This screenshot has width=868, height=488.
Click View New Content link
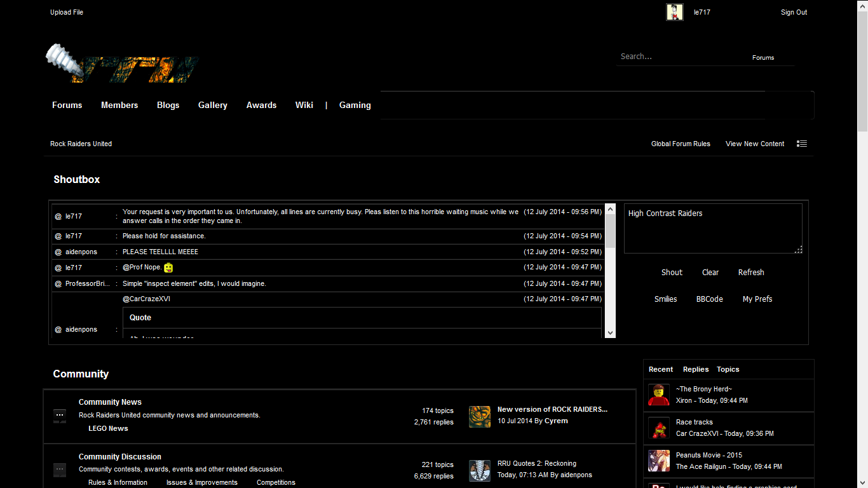point(755,144)
